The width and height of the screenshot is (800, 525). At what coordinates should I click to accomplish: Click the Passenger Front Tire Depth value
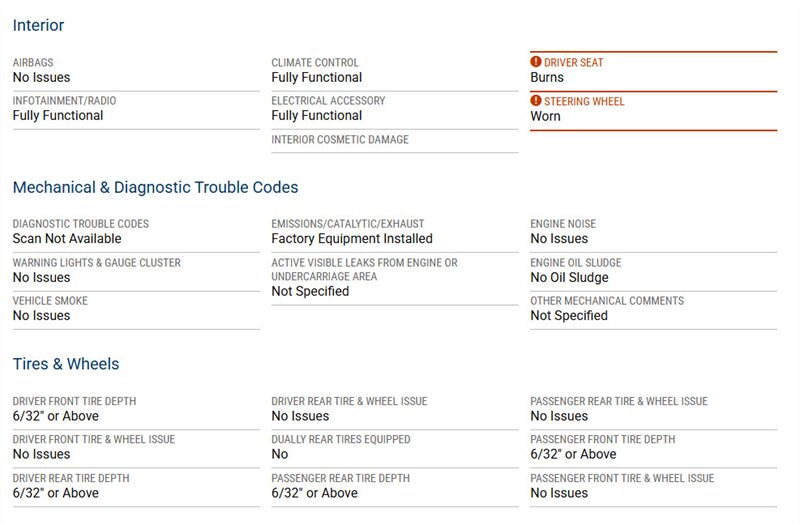click(574, 454)
